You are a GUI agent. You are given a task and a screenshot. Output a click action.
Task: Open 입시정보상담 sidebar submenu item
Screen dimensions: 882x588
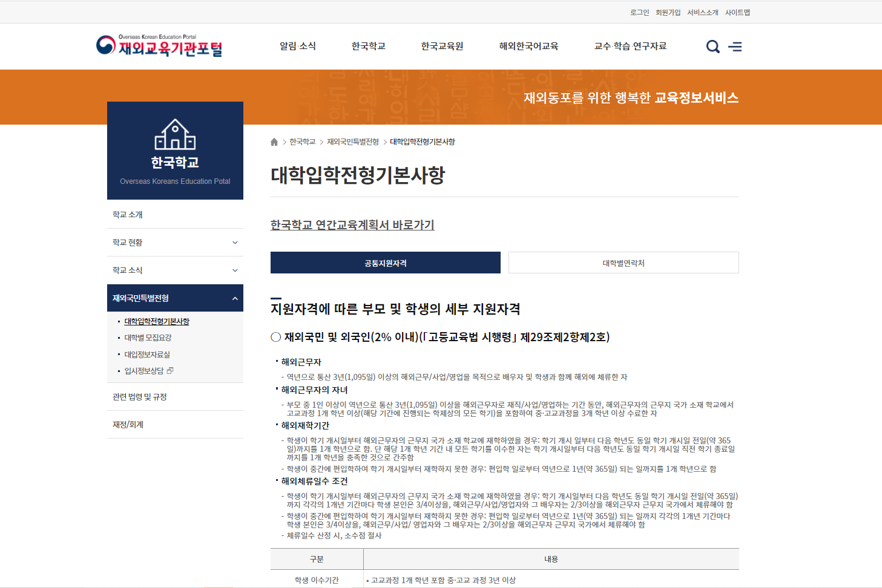(x=144, y=371)
